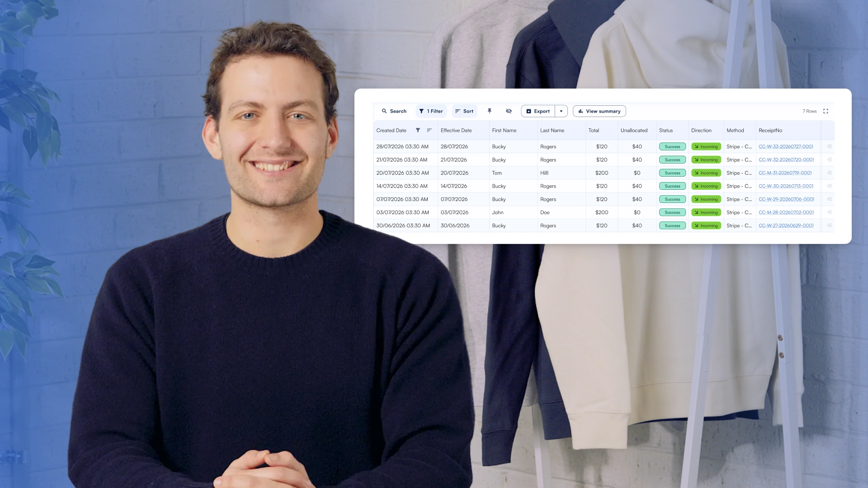The image size is (868, 488).
Task: Click Success status badge in Tom Hilll row
Action: pos(672,173)
